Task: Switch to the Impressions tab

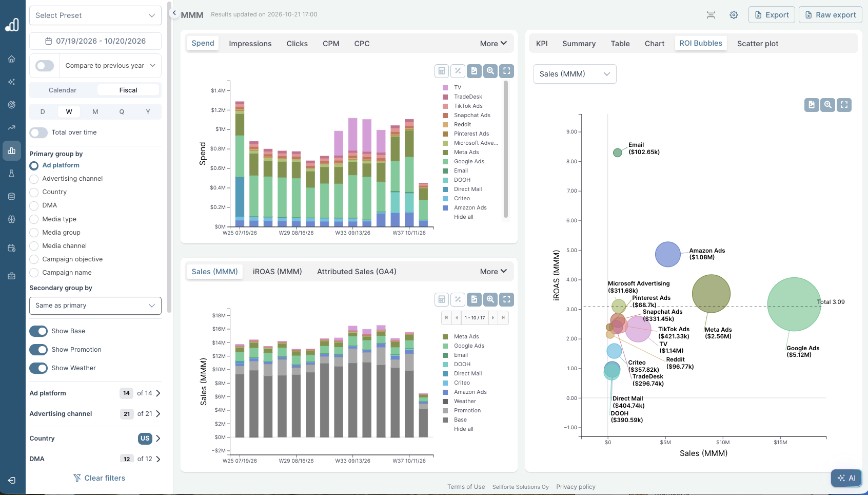Action: point(250,44)
